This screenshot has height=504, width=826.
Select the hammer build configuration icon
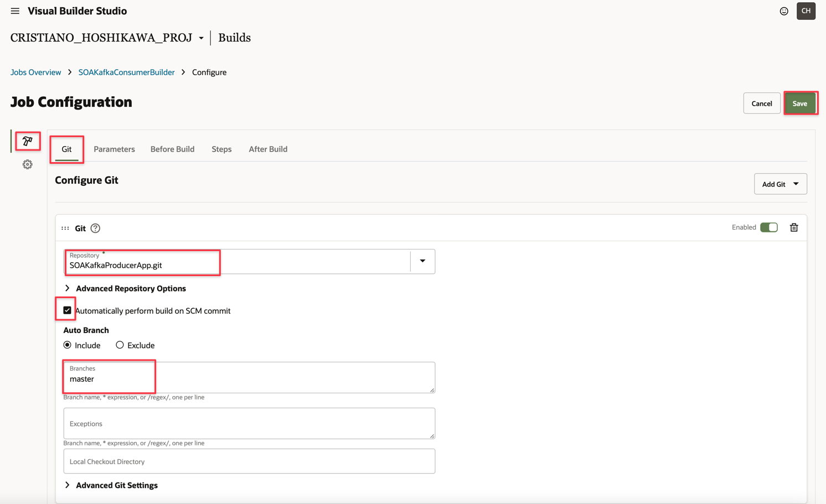(x=28, y=141)
